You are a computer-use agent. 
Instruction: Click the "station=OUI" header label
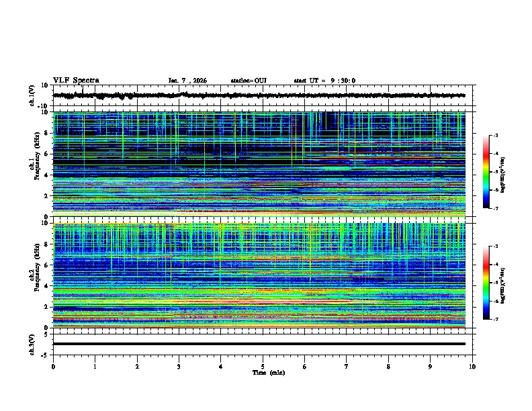(249, 81)
